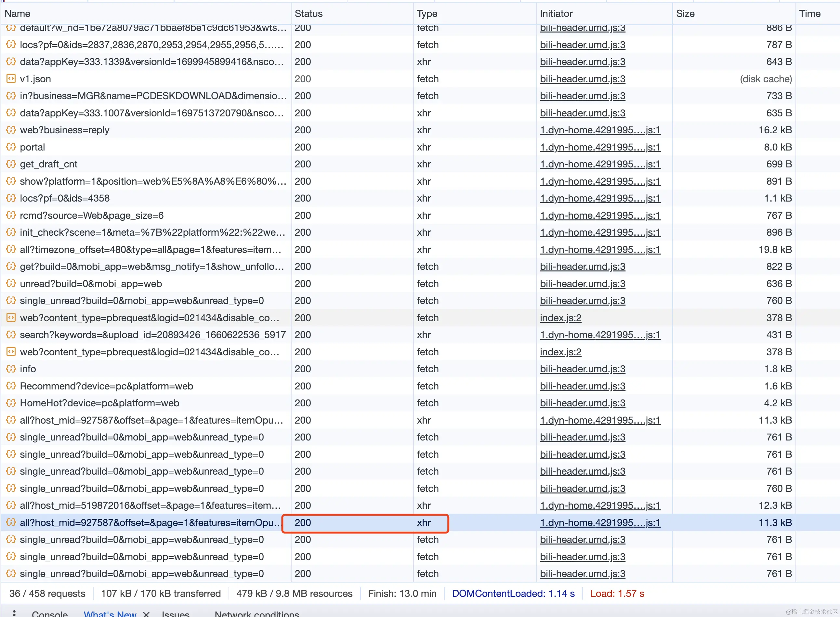This screenshot has width=840, height=617.
Task: Open index.js:2 initiator link for first pbrequest
Action: 560,318
